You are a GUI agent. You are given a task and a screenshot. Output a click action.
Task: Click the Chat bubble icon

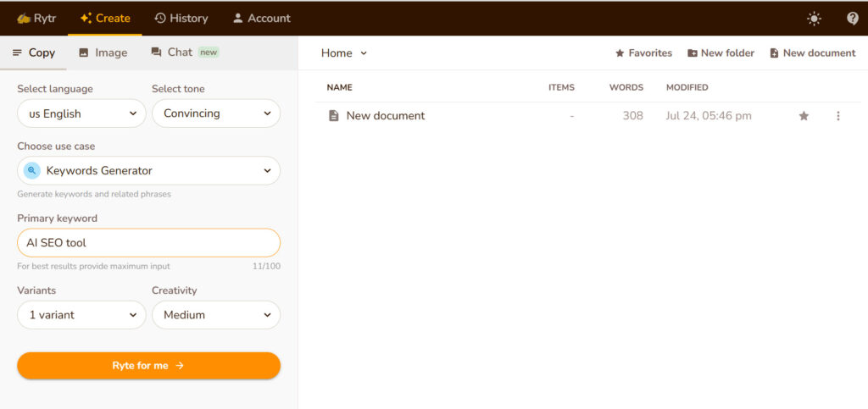click(156, 53)
